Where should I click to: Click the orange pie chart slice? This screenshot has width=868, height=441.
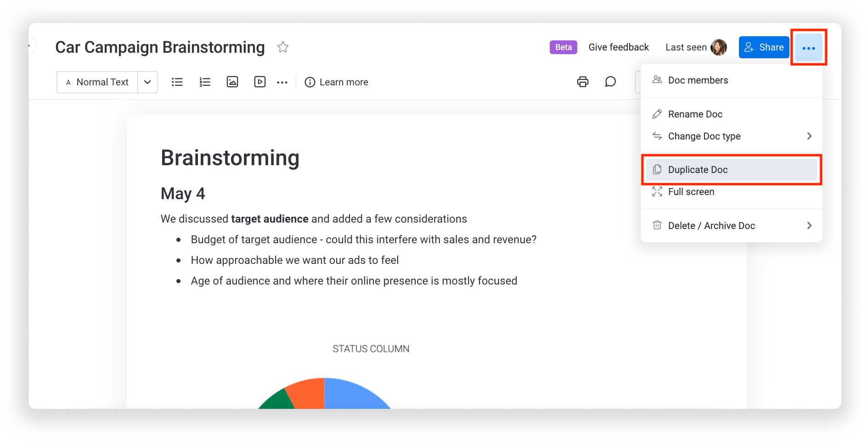309,395
